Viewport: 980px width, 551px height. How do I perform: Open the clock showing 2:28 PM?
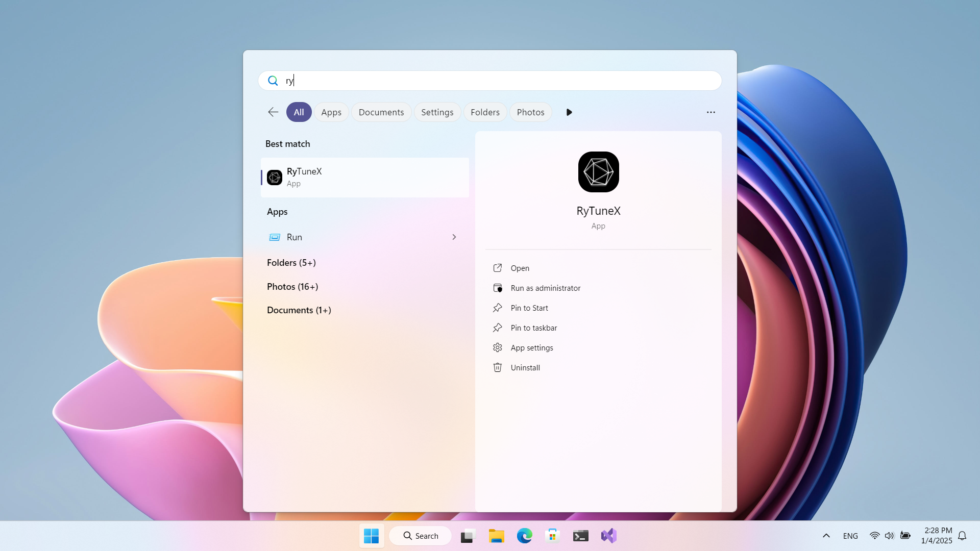[x=937, y=536]
